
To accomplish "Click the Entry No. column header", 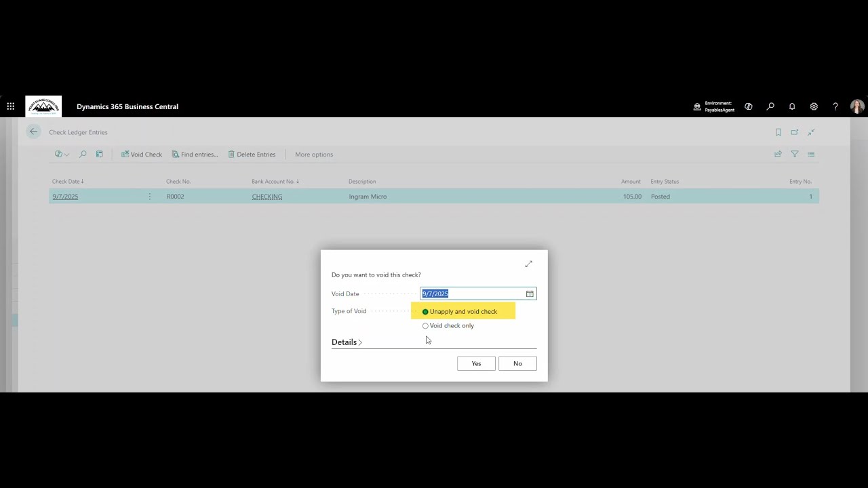I will coord(800,182).
